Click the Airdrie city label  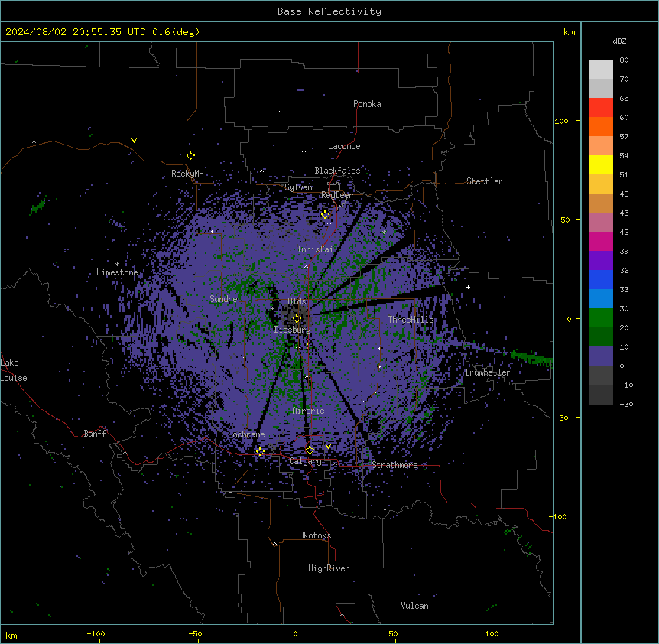click(x=309, y=411)
